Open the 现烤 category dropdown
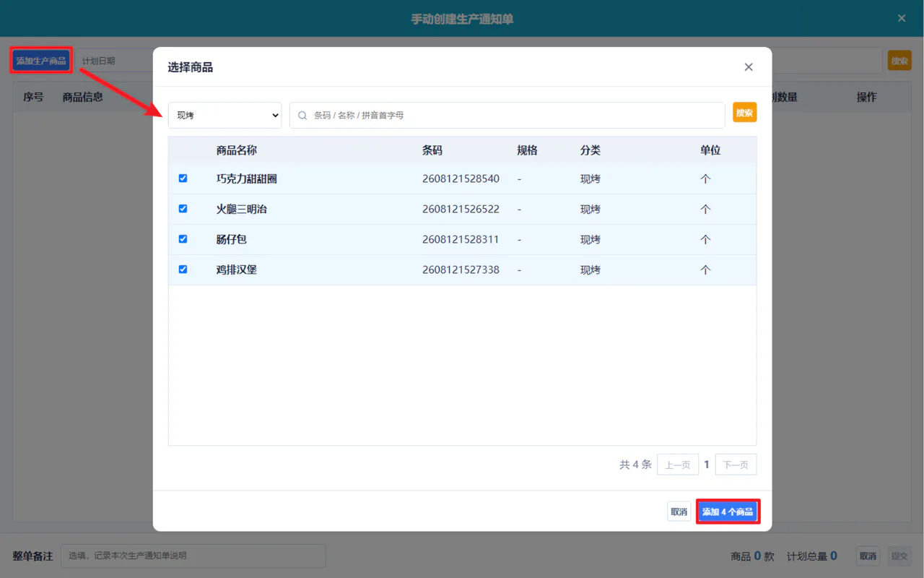 coord(225,115)
